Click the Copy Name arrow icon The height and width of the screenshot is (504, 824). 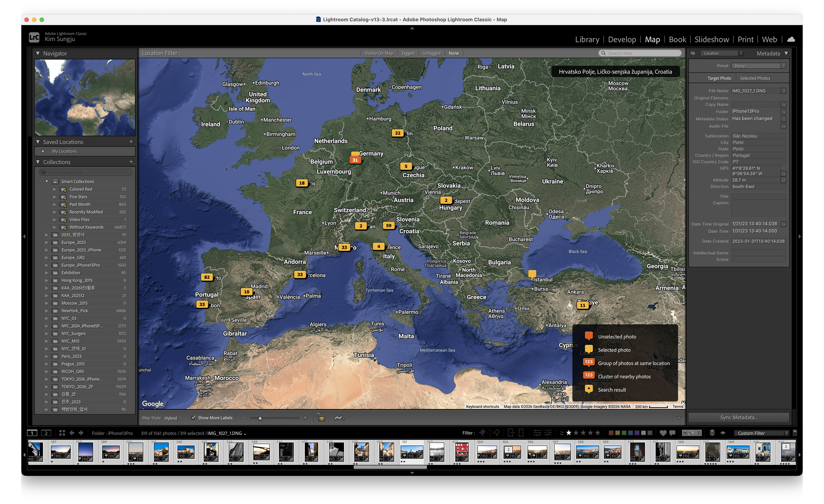coord(783,105)
